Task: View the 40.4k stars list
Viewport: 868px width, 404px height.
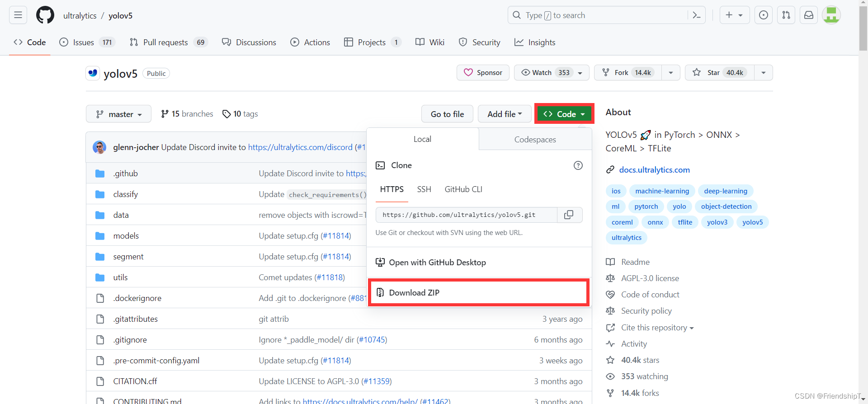Action: 632,360
